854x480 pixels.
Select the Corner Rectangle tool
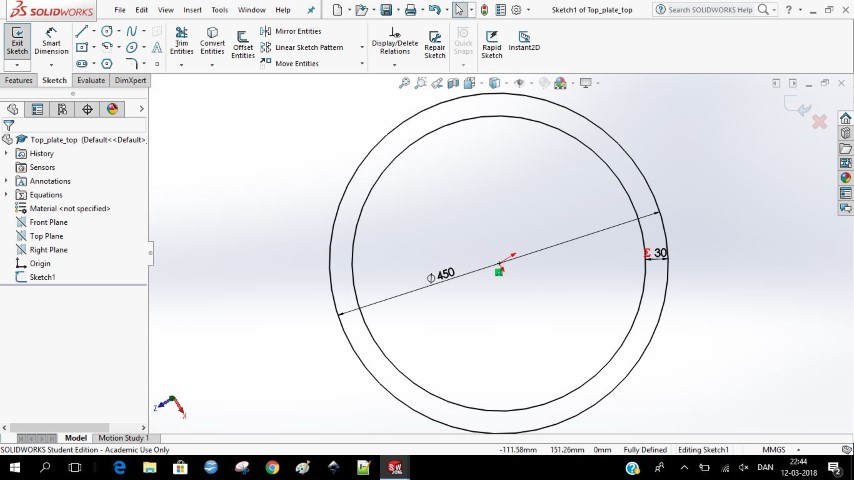tap(82, 47)
